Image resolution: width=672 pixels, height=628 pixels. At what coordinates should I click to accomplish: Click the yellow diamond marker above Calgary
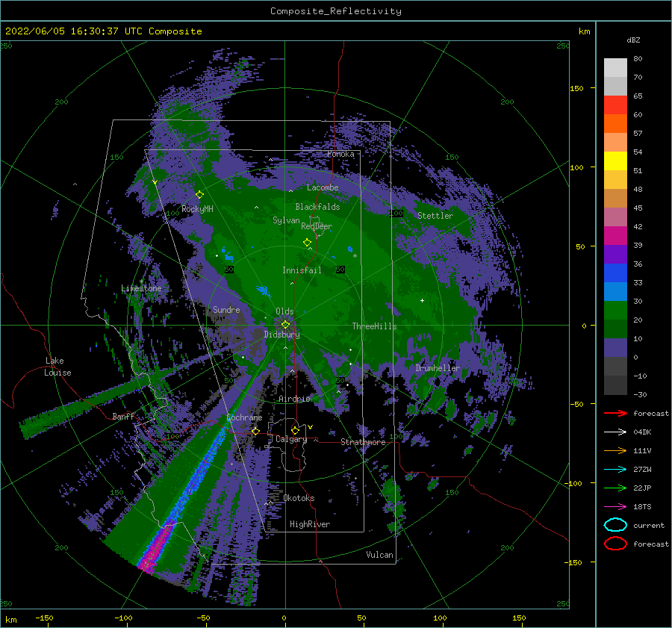click(295, 430)
